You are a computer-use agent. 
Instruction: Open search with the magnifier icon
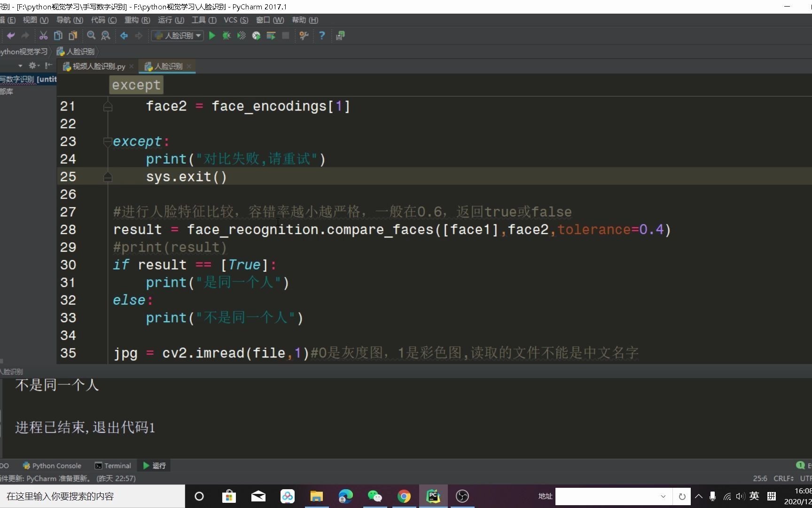pos(91,35)
